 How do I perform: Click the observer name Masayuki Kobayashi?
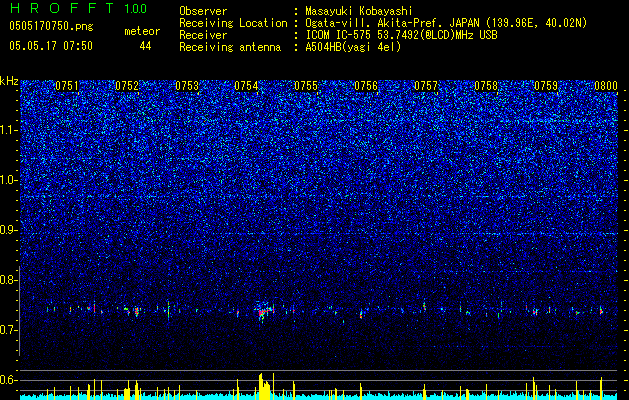coord(359,11)
